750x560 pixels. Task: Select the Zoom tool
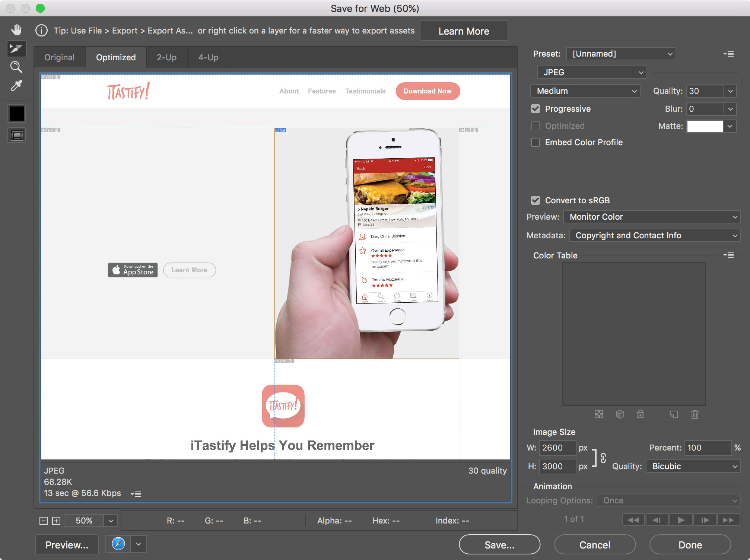[16, 67]
